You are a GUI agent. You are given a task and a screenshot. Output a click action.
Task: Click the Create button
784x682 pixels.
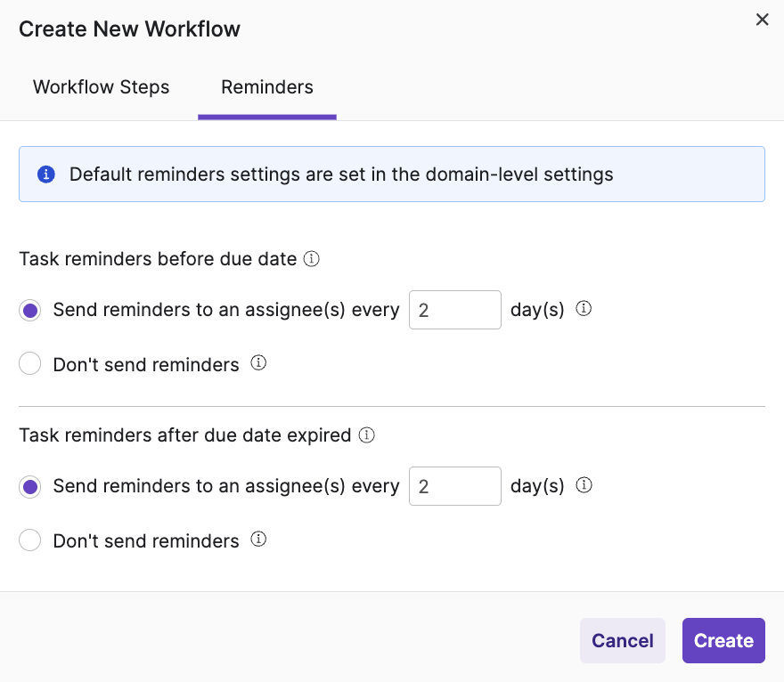[723, 640]
